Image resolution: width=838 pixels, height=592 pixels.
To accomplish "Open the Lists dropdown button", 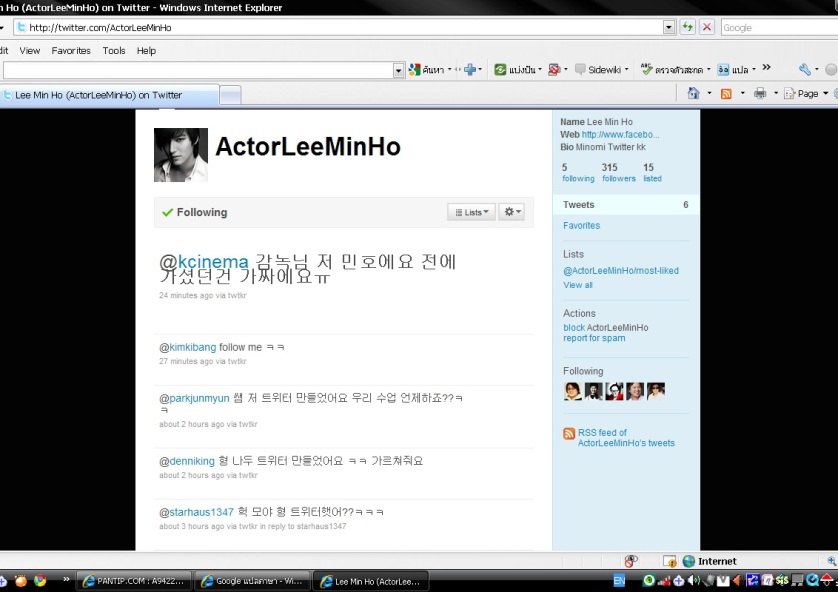I will coord(471,212).
